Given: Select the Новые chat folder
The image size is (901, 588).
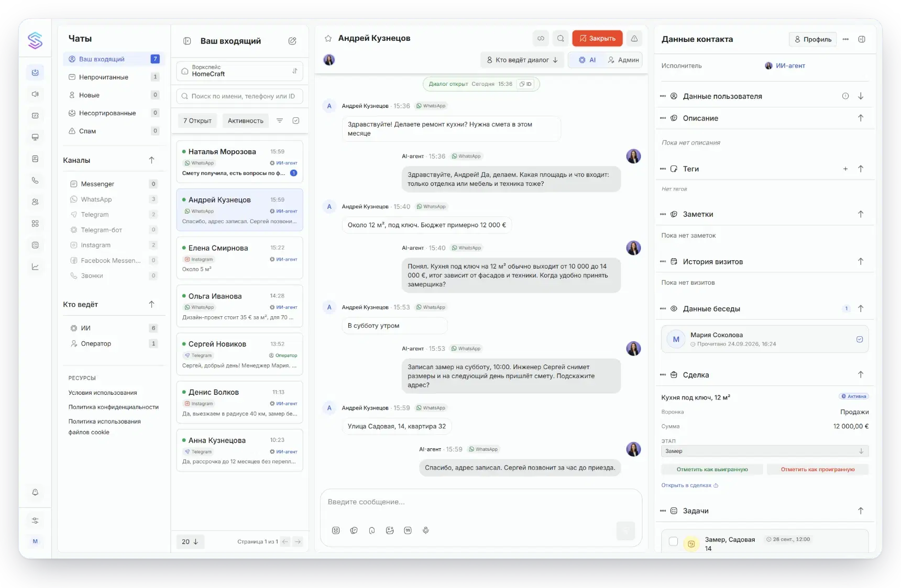Looking at the screenshot, I should click(113, 95).
